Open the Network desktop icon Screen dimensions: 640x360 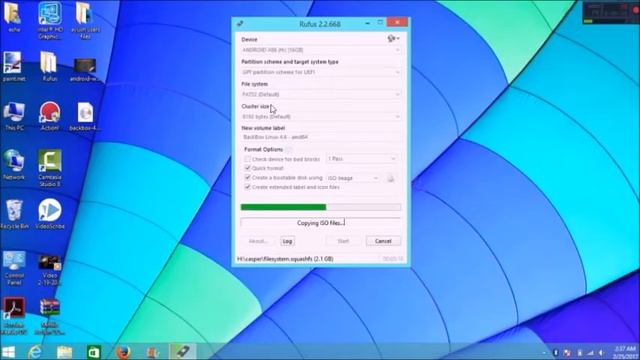(x=14, y=164)
